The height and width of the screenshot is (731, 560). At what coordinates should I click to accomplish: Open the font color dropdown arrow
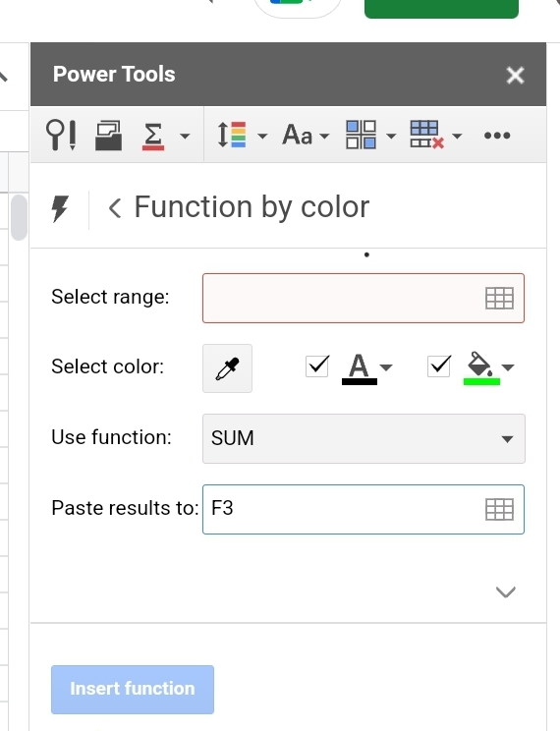pos(386,367)
